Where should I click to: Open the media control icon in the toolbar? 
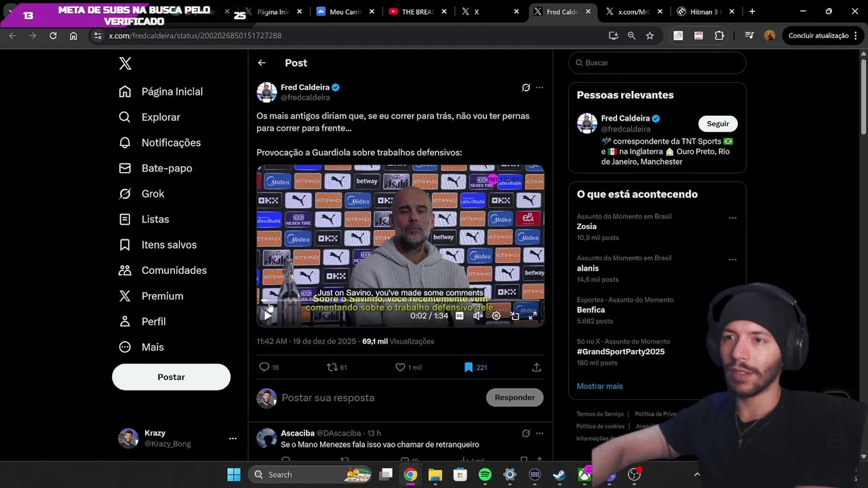[749, 35]
